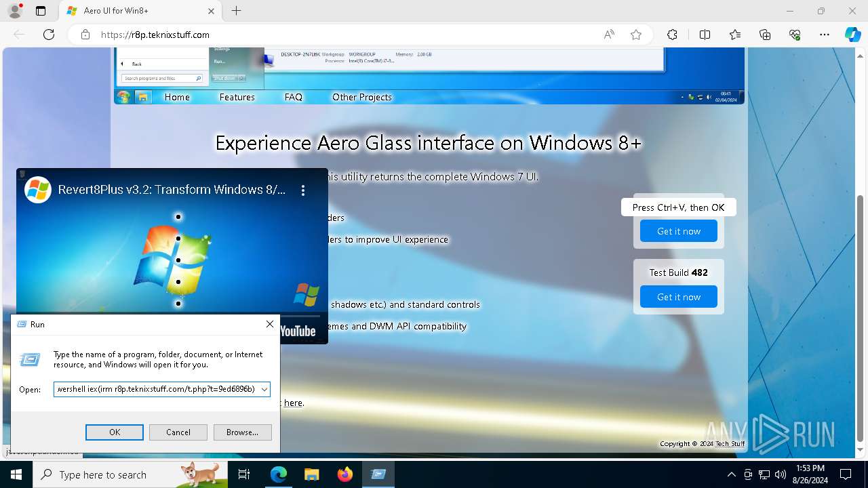Add this page to favorites star
The width and height of the screenshot is (868, 488).
[636, 35]
